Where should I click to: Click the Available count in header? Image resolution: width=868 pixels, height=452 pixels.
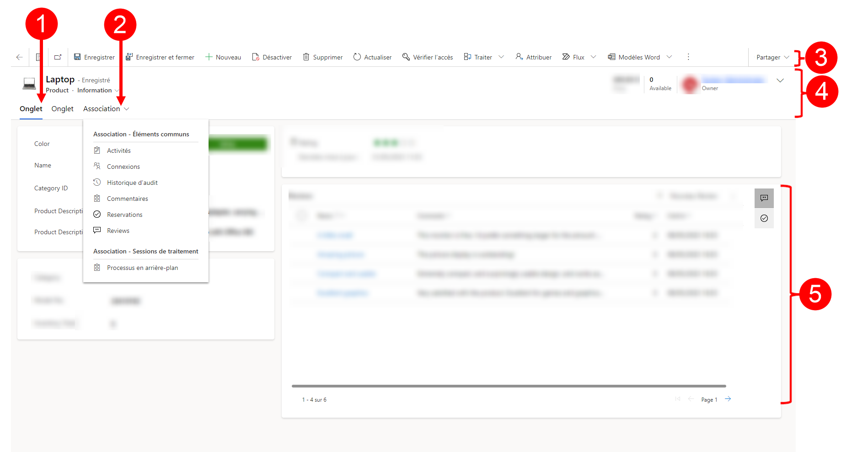(x=660, y=84)
